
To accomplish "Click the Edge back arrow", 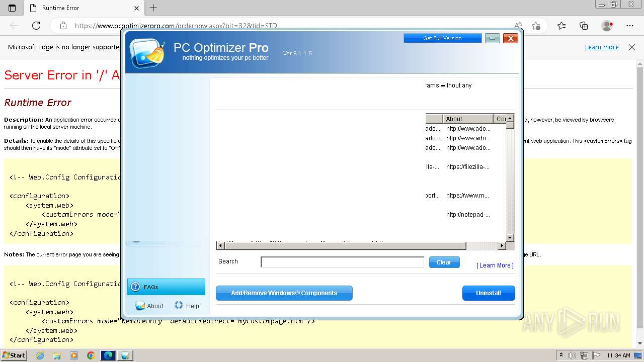I will pyautogui.click(x=14, y=26).
